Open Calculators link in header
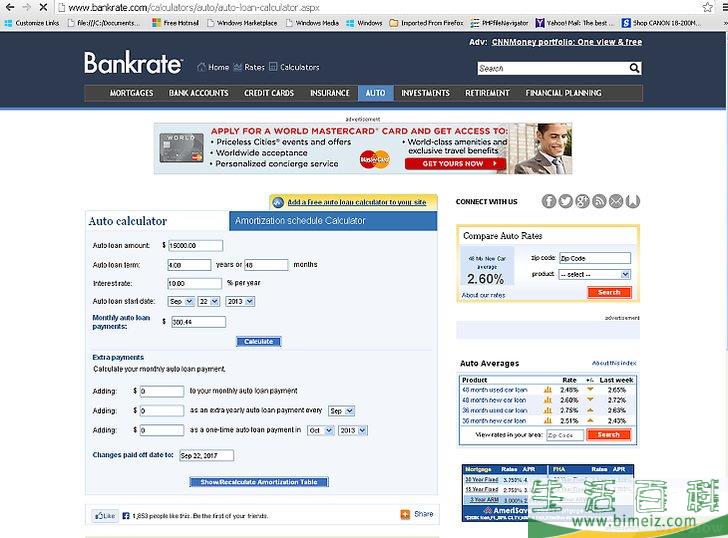The image size is (728, 538). coord(294,67)
